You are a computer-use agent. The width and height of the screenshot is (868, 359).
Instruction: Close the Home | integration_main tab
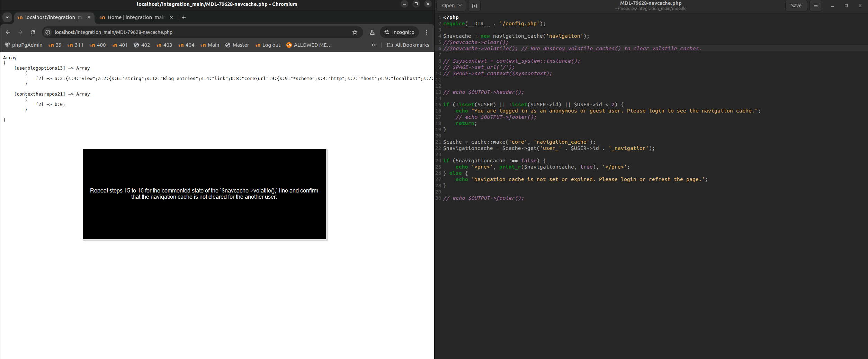pyautogui.click(x=171, y=17)
